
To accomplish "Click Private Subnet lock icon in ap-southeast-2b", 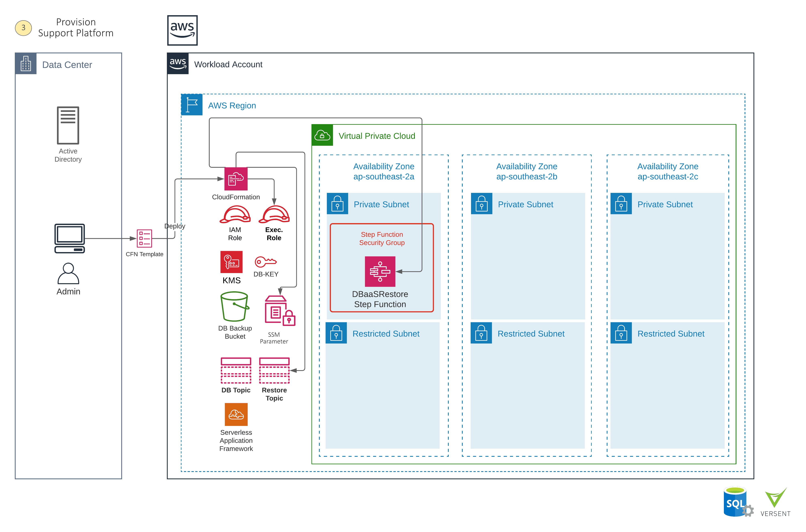I will pyautogui.click(x=481, y=204).
